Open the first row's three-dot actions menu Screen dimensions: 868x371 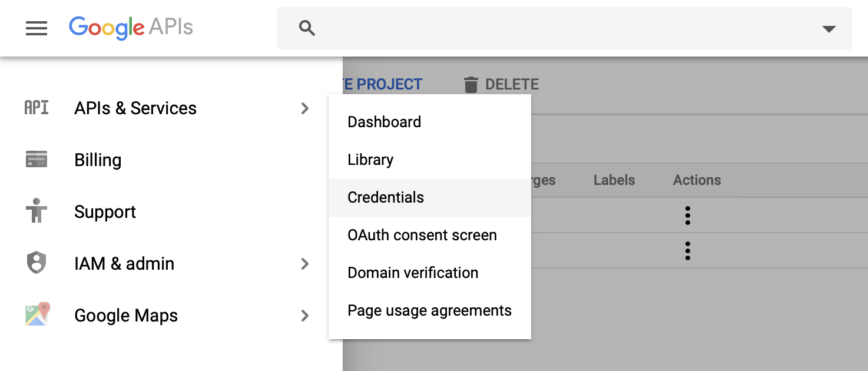(x=687, y=216)
